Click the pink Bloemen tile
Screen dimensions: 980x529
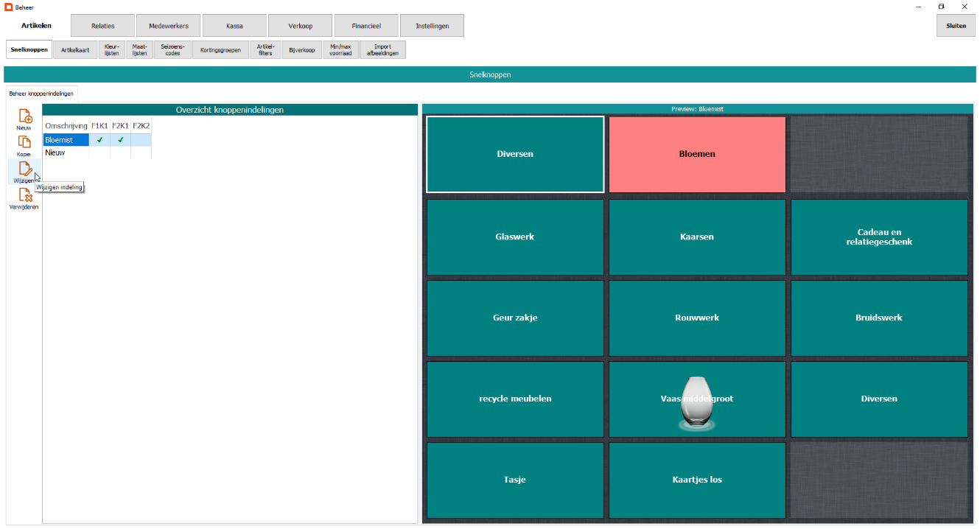coord(697,155)
